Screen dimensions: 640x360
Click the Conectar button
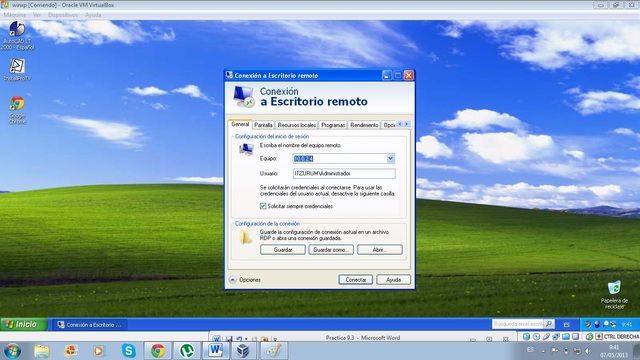[356, 280]
